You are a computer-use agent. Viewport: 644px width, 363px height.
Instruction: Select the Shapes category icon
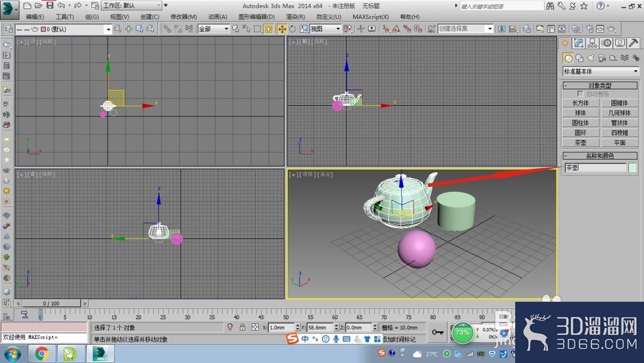point(580,58)
